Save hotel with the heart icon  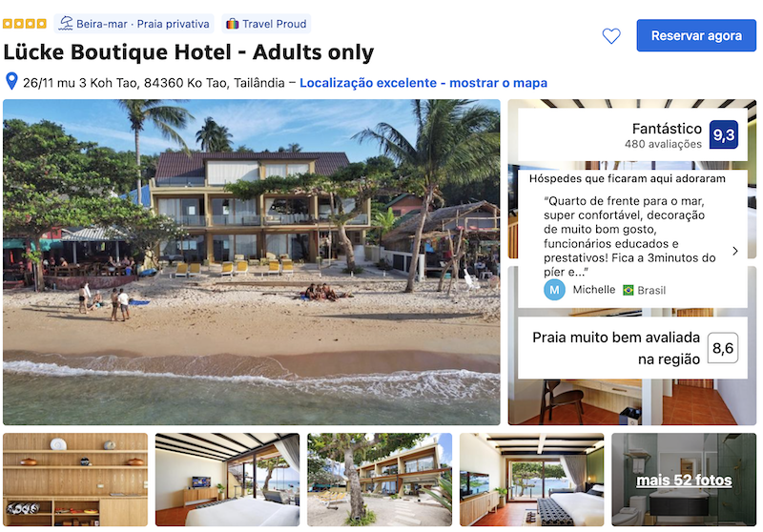coord(611,36)
